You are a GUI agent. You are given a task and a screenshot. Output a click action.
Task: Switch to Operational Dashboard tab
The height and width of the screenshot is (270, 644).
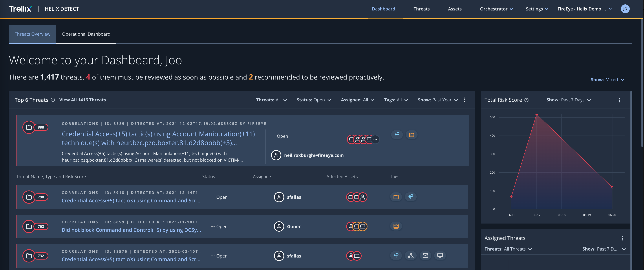[x=86, y=34]
